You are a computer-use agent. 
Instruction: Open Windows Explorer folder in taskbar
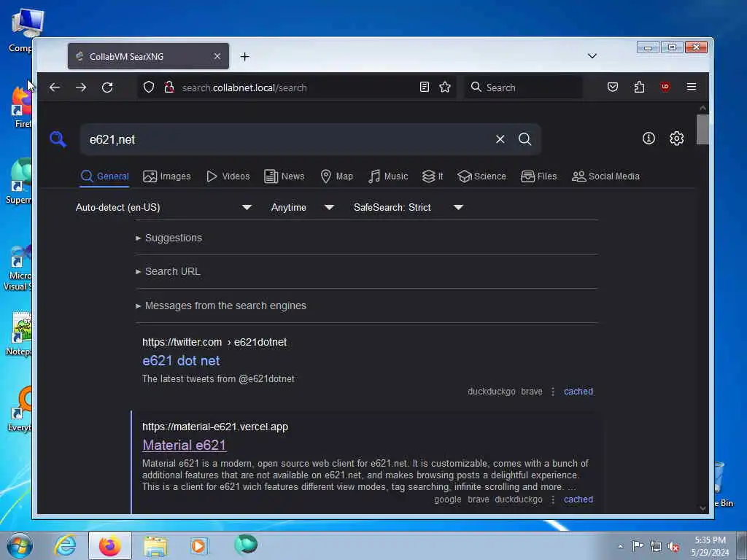point(155,545)
